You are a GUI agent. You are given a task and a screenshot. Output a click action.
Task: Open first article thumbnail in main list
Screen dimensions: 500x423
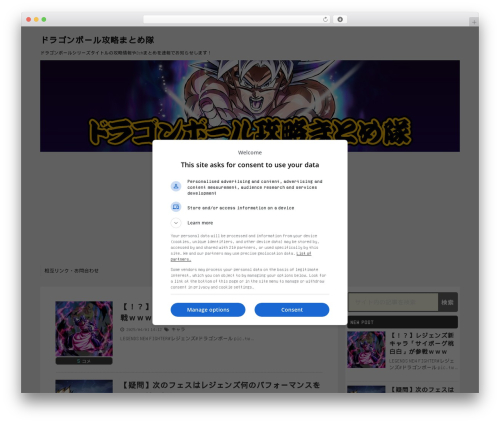coord(84,329)
